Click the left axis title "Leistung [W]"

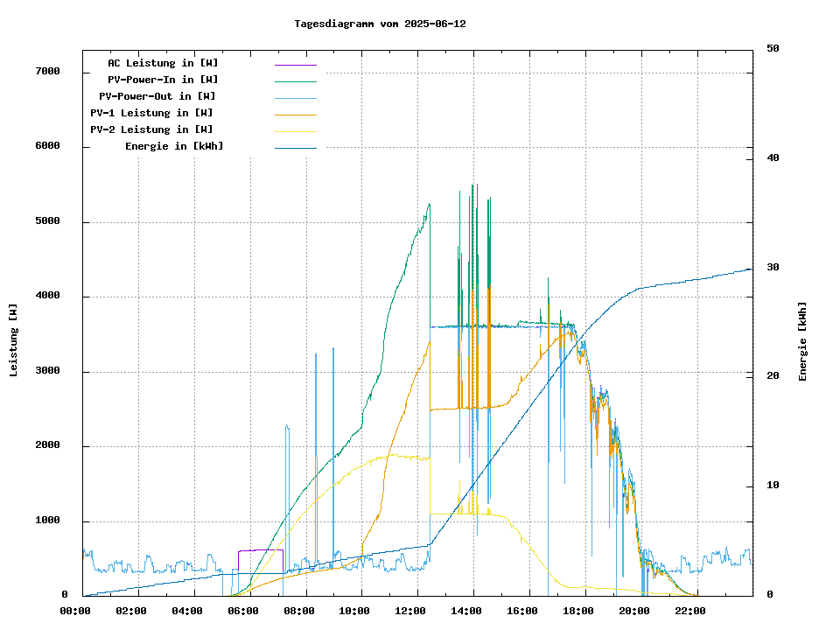13,340
